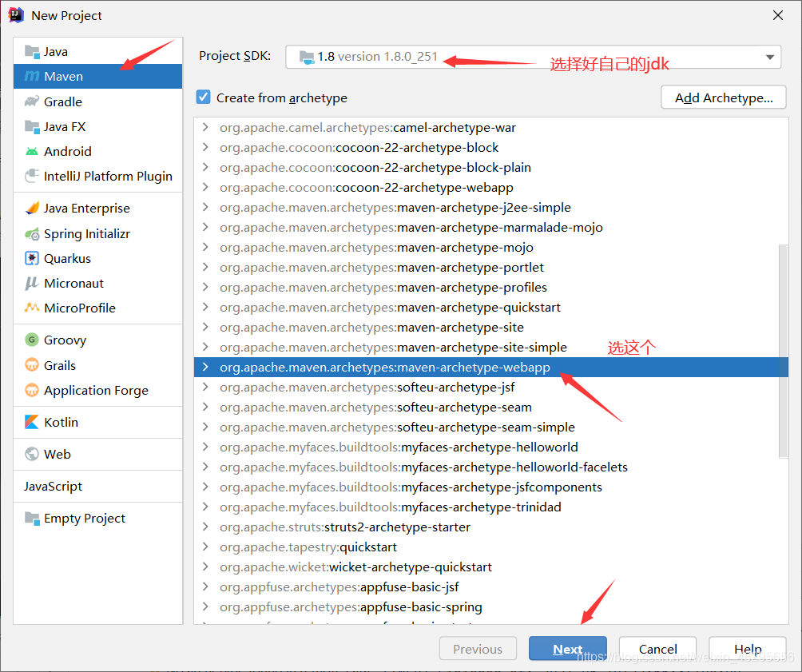Expand struts2-archetype-starter node
802x672 pixels.
click(205, 526)
